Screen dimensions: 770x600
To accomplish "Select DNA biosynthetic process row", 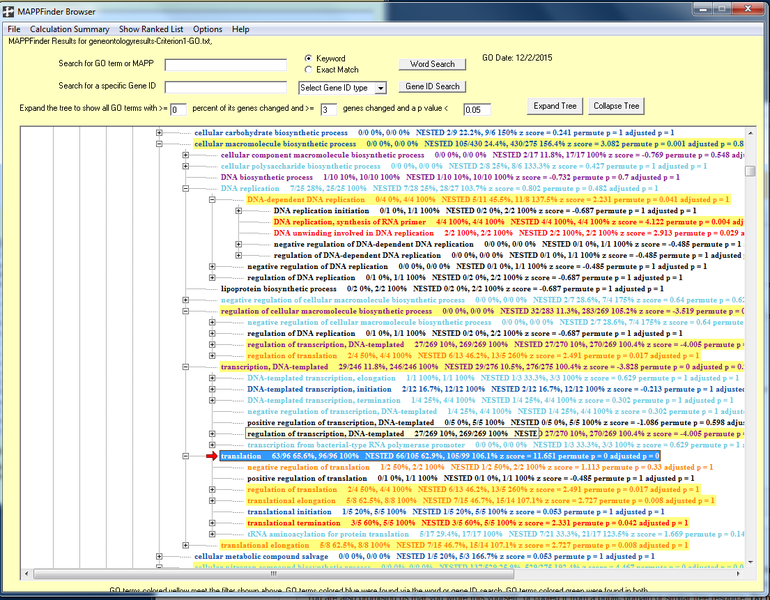I will (x=450, y=177).
